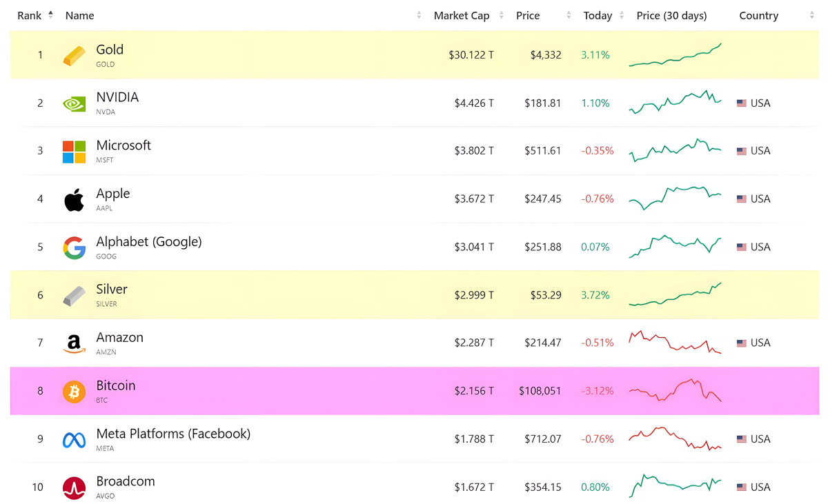Click Bitcoin's 30-day price sparkline
Screen dimensions: 828x504
point(674,390)
